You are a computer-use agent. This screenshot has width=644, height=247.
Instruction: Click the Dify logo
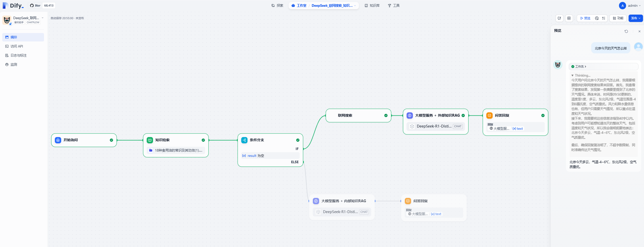coord(13,6)
